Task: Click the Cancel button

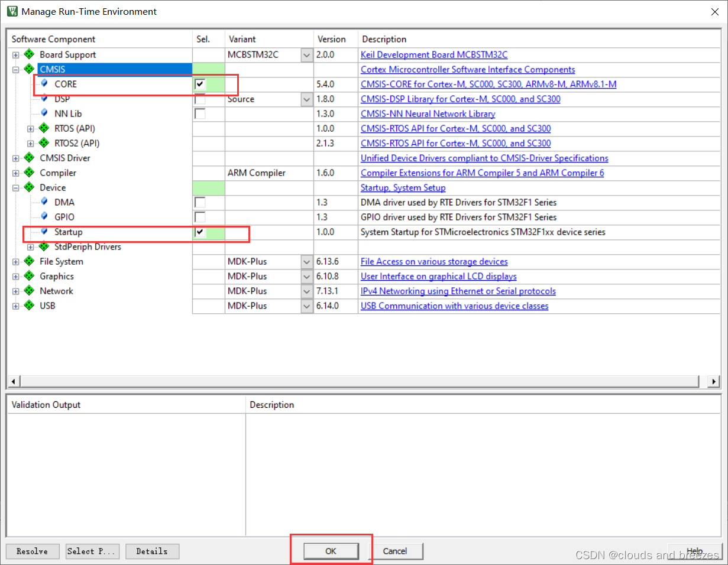Action: point(395,551)
